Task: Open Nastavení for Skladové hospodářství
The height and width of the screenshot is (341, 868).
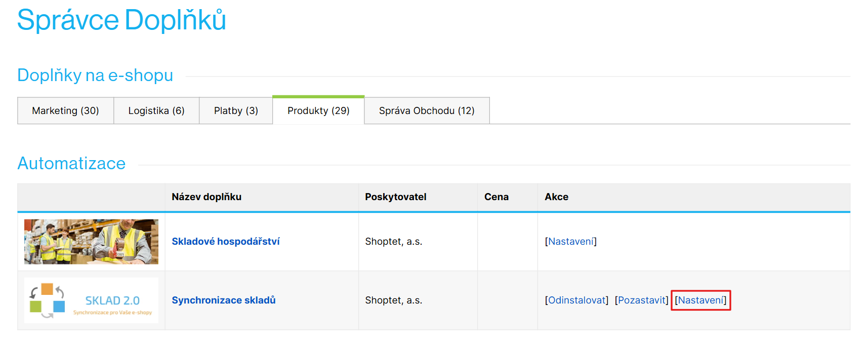Action: (x=571, y=242)
